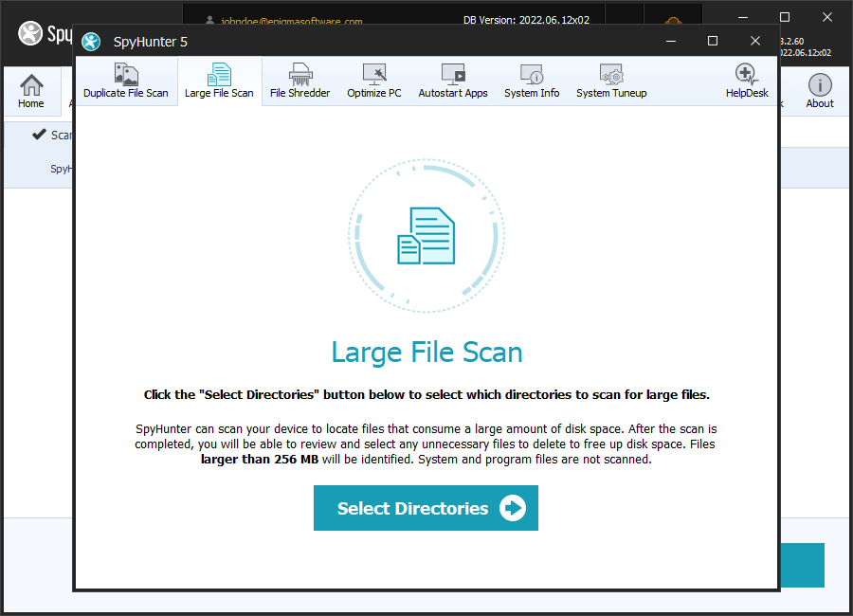Close the SpyHunter 5 dialog window
The width and height of the screenshot is (853, 616).
click(x=755, y=41)
